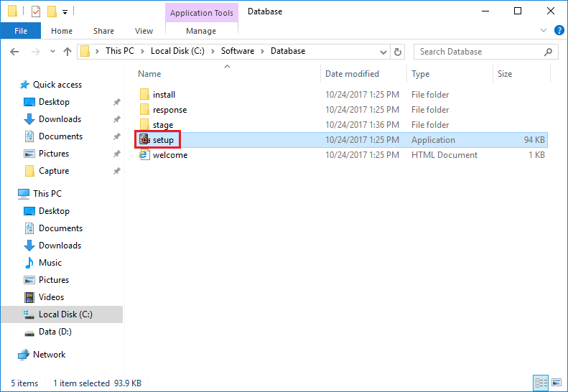
Task: Open the Capture folder in Quick access
Action: pyautogui.click(x=54, y=171)
